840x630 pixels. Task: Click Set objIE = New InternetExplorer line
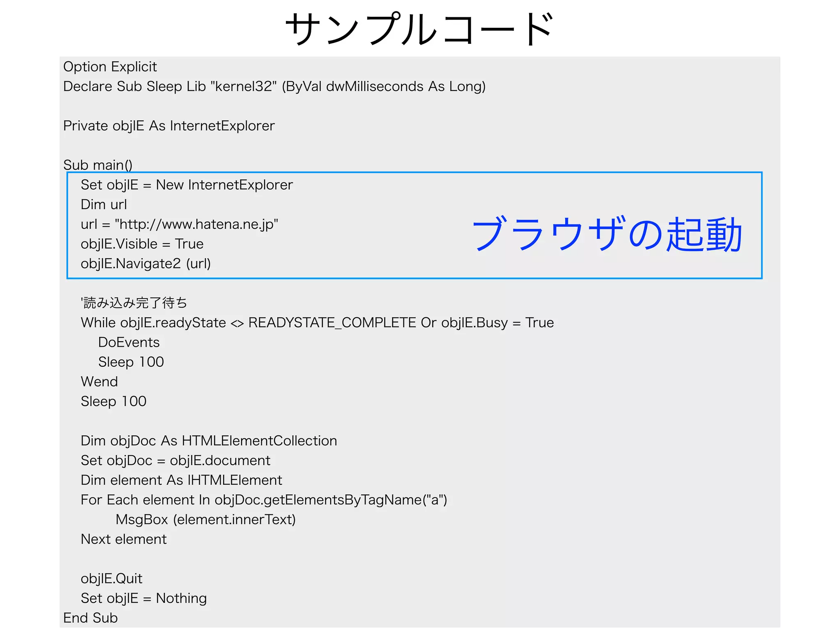(187, 185)
